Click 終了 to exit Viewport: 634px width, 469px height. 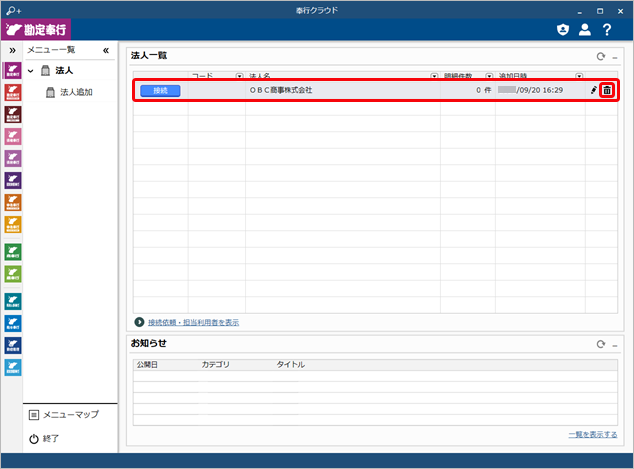[x=44, y=439]
